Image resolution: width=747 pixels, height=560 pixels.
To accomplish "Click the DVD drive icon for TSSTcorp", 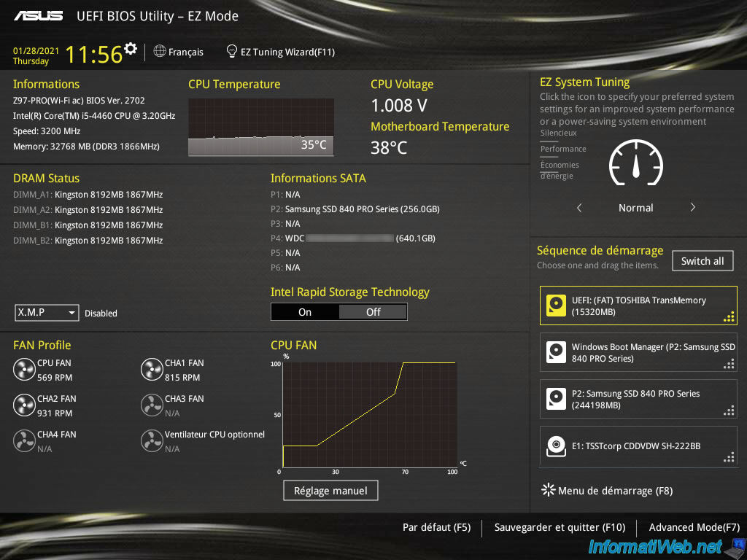I will 557,446.
